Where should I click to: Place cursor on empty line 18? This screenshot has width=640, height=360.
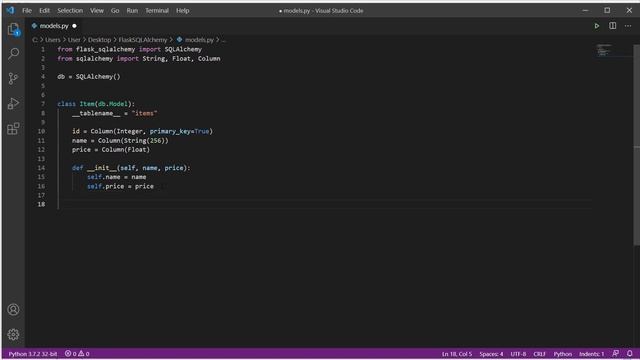tap(324, 204)
